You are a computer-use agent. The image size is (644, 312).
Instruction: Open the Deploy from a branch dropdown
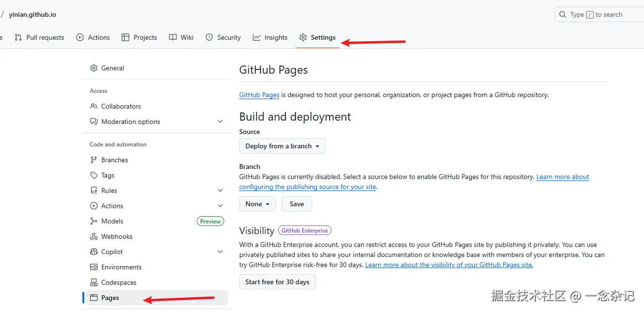pos(282,146)
